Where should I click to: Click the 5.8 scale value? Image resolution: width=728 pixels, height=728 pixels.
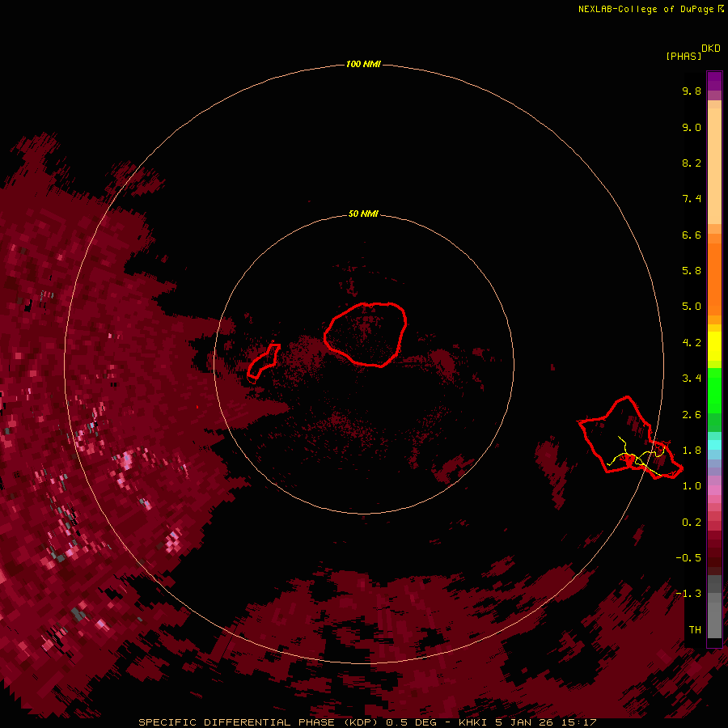click(x=692, y=271)
